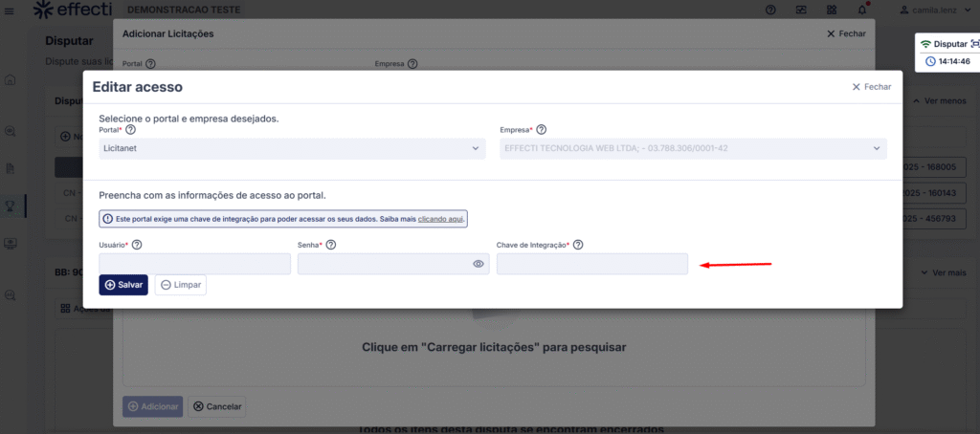Click into the Chave de Integração field
The image size is (980, 434).
click(591, 264)
